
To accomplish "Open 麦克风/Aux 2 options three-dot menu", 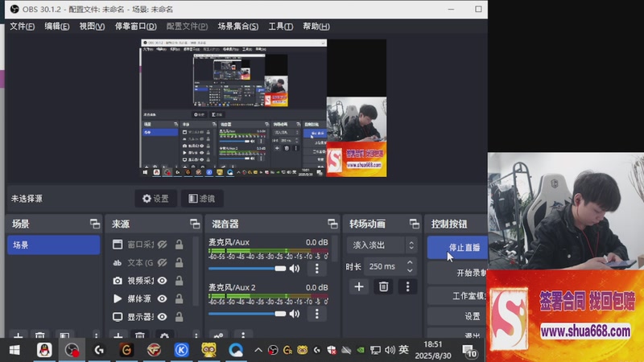I will click(x=316, y=314).
